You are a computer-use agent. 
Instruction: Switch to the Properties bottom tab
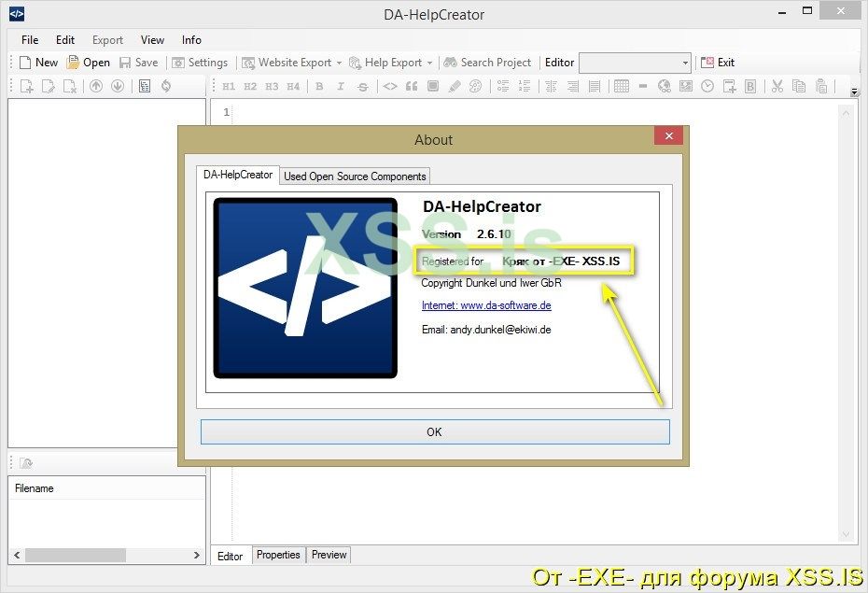point(278,555)
